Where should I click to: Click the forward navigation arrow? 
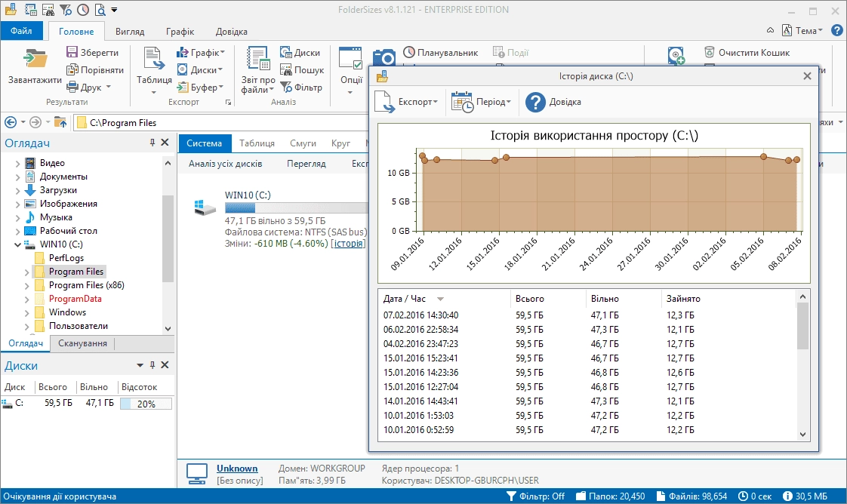point(35,122)
